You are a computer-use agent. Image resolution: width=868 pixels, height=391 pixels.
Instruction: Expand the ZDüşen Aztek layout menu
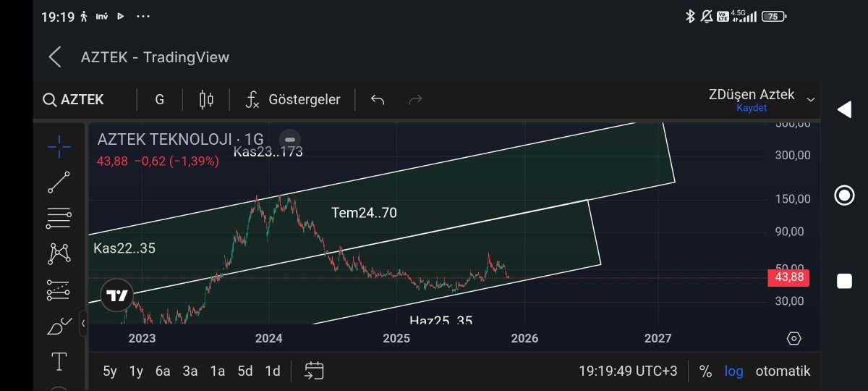click(811, 99)
